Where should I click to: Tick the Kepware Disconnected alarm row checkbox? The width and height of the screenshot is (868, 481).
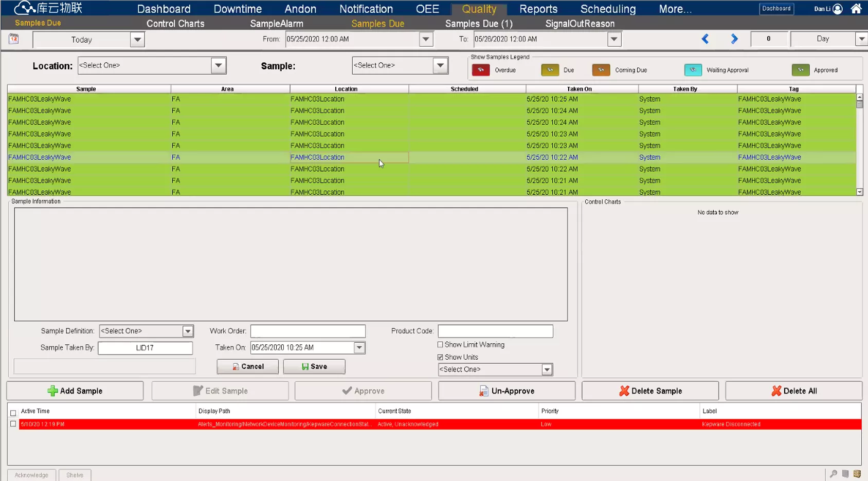13,424
